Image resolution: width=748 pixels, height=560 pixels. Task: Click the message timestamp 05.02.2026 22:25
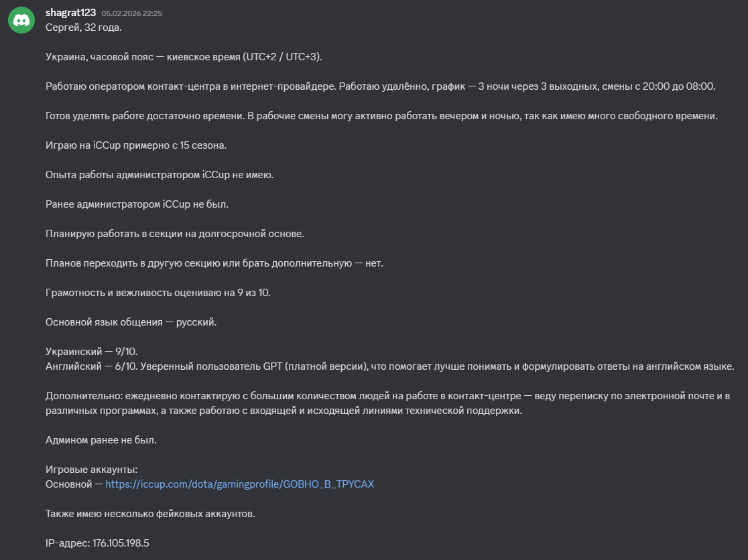131,13
